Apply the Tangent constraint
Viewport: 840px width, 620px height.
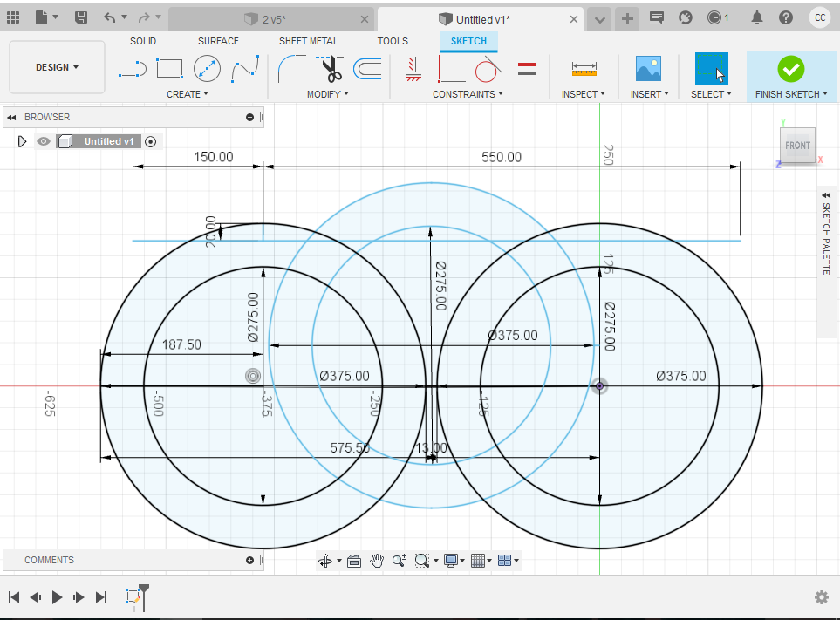pos(488,69)
